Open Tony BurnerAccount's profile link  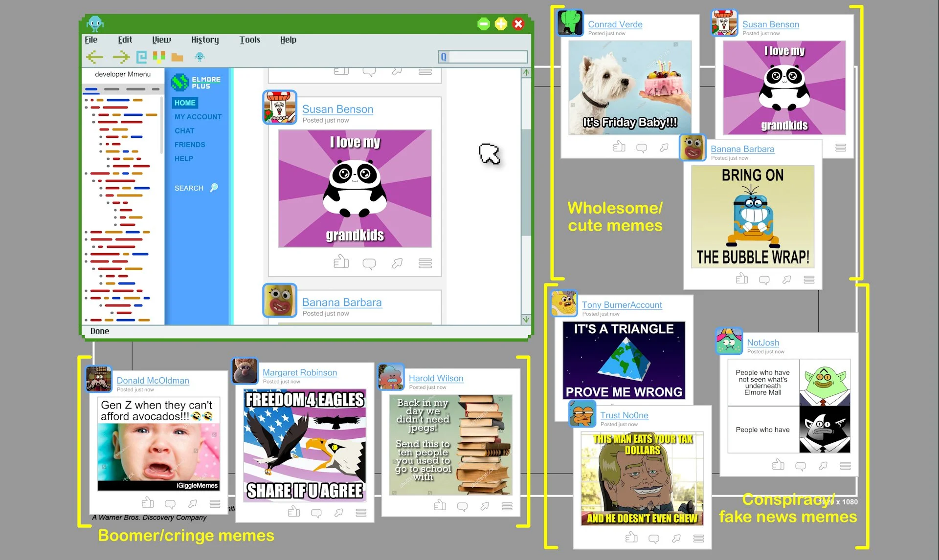[622, 305]
